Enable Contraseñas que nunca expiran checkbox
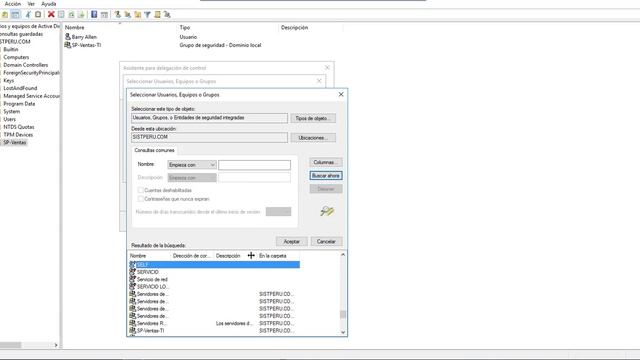Screen dimensions: 640x360 tap(141, 199)
